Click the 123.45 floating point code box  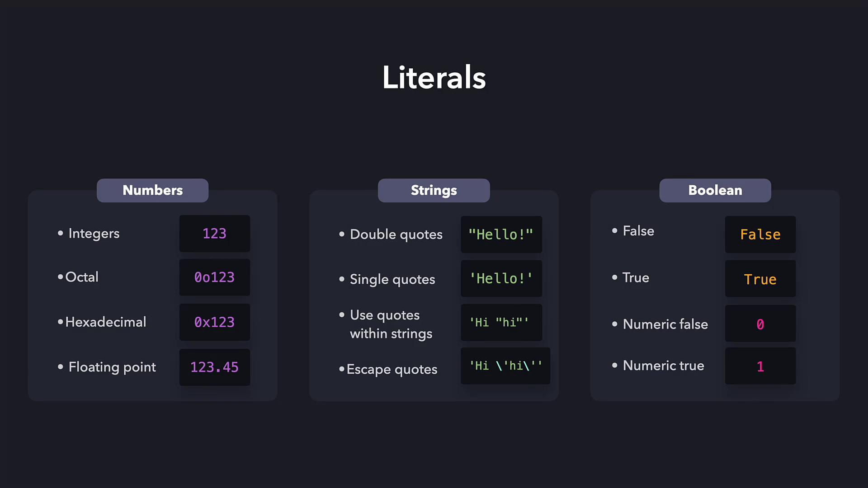tap(214, 367)
